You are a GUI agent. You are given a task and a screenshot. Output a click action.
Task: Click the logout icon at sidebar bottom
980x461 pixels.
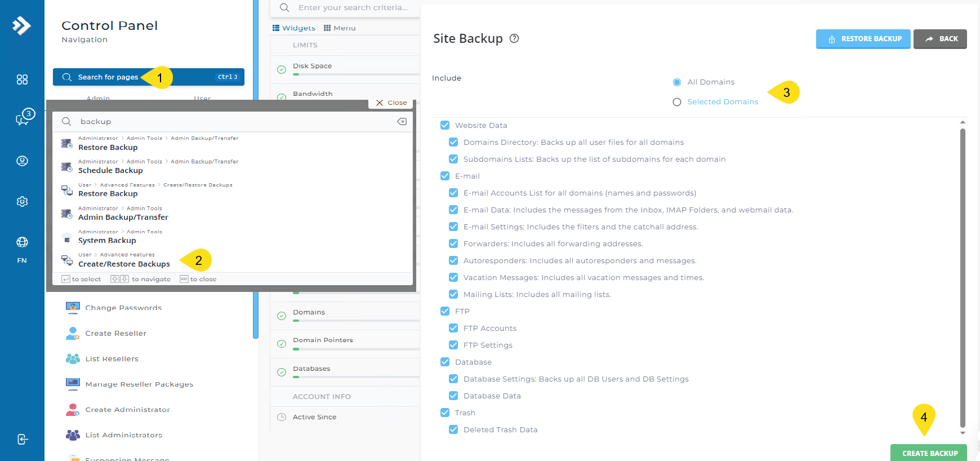point(22,439)
